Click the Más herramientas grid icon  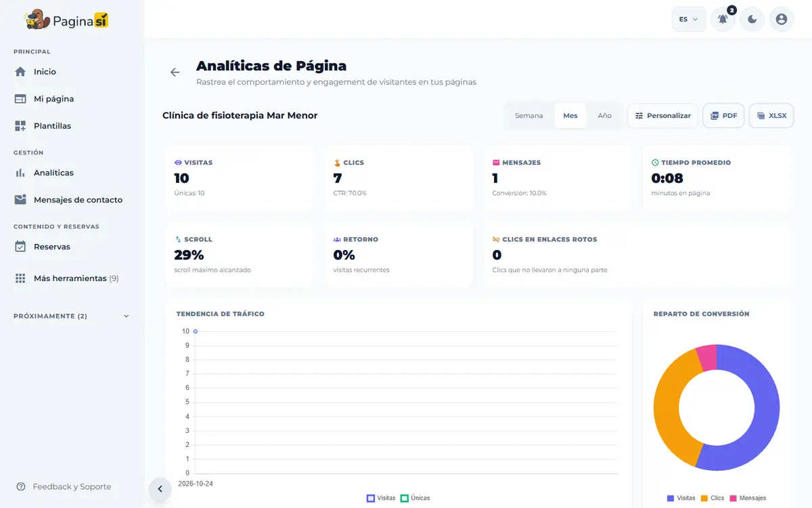20,278
